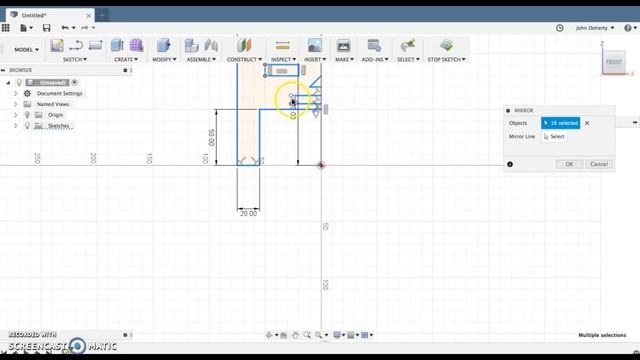Screen dimensions: 640x360
Task: Select the Select tool icon
Action: point(407,45)
